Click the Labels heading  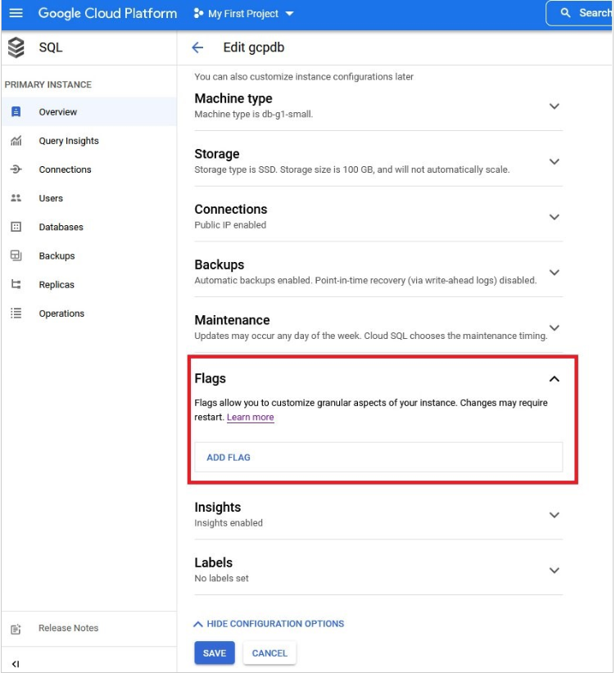[x=214, y=562]
